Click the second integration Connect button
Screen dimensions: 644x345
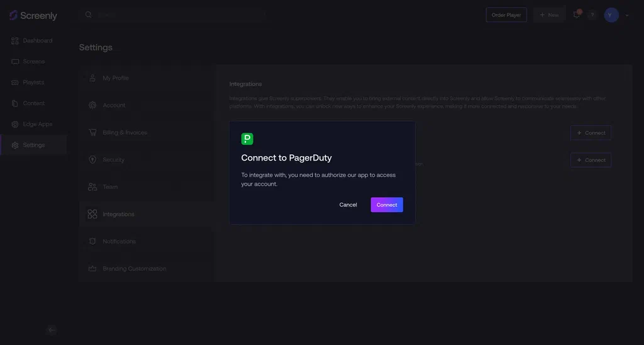tap(591, 160)
